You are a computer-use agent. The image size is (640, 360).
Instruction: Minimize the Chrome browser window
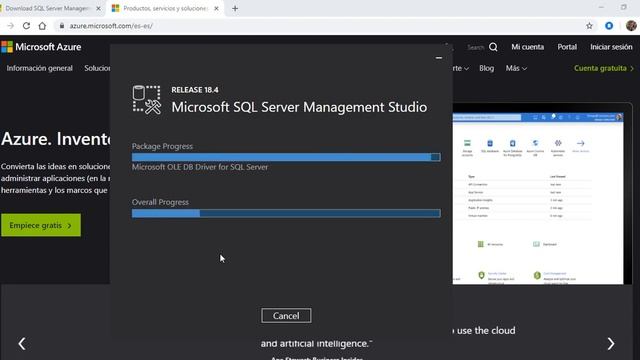pyautogui.click(x=601, y=7)
